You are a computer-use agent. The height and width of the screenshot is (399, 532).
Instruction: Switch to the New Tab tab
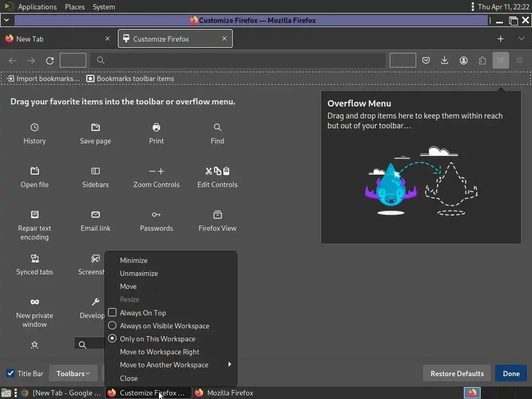pyautogui.click(x=58, y=38)
